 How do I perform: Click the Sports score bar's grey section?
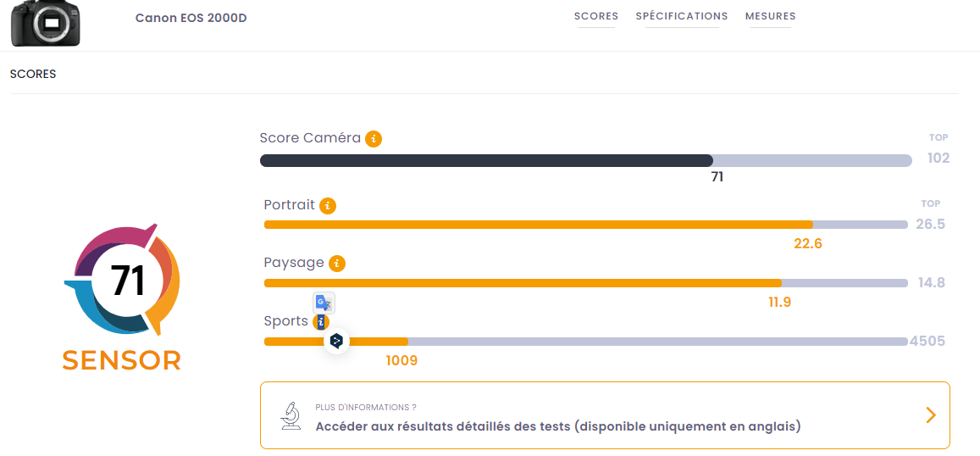pyautogui.click(x=656, y=342)
